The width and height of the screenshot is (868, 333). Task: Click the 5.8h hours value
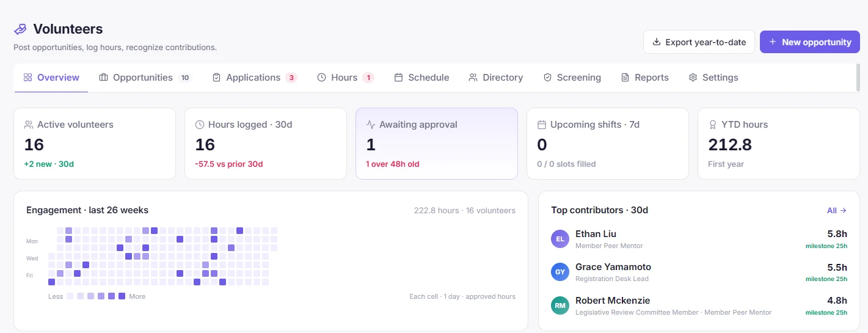click(x=837, y=234)
